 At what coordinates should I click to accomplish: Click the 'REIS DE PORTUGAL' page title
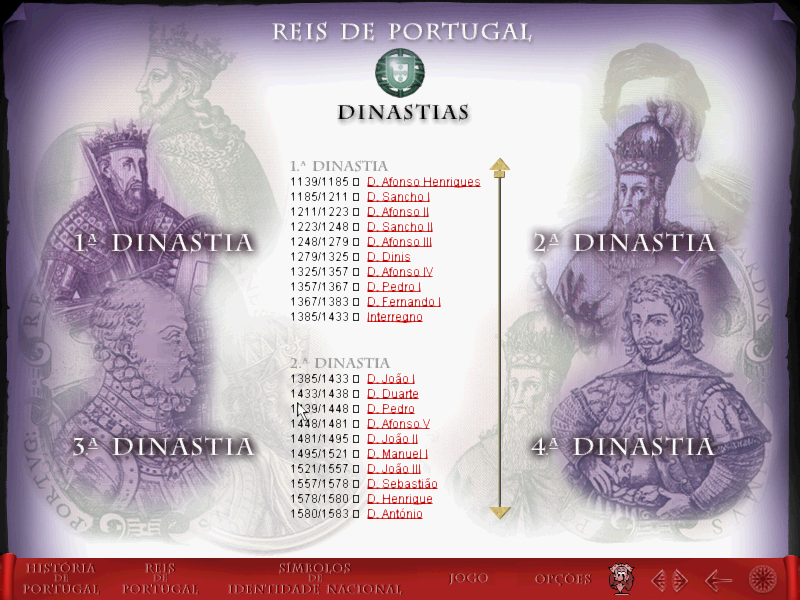point(402,32)
